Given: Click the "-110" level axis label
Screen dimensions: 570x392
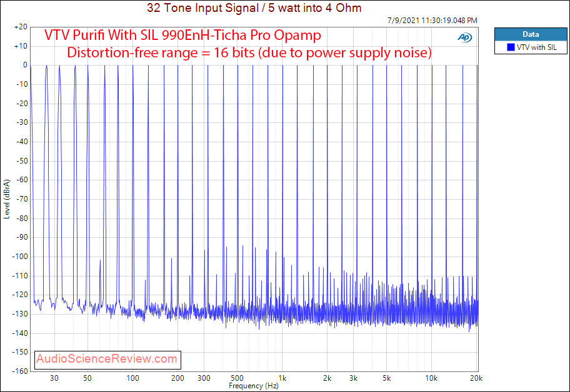Looking at the screenshot, I should [20, 276].
